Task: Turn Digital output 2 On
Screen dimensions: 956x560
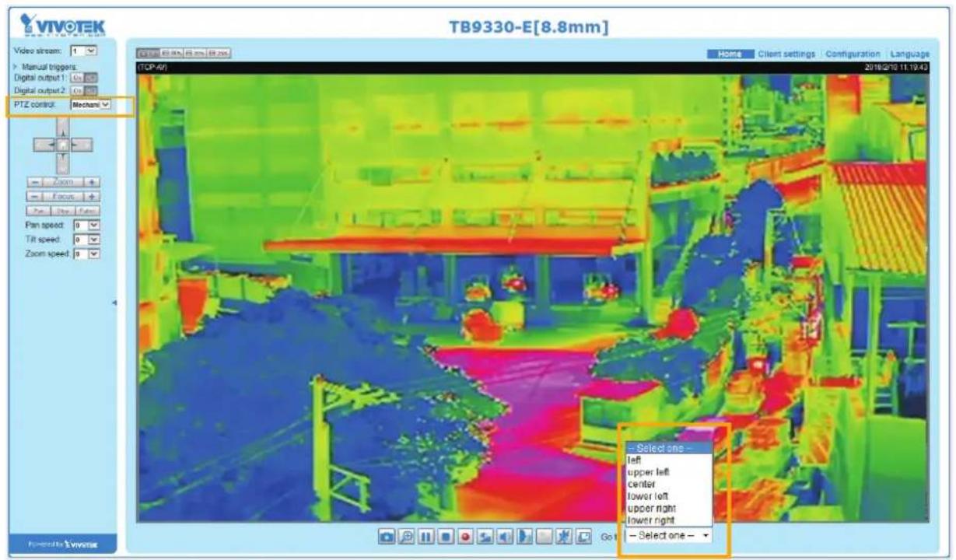Action: point(77,90)
